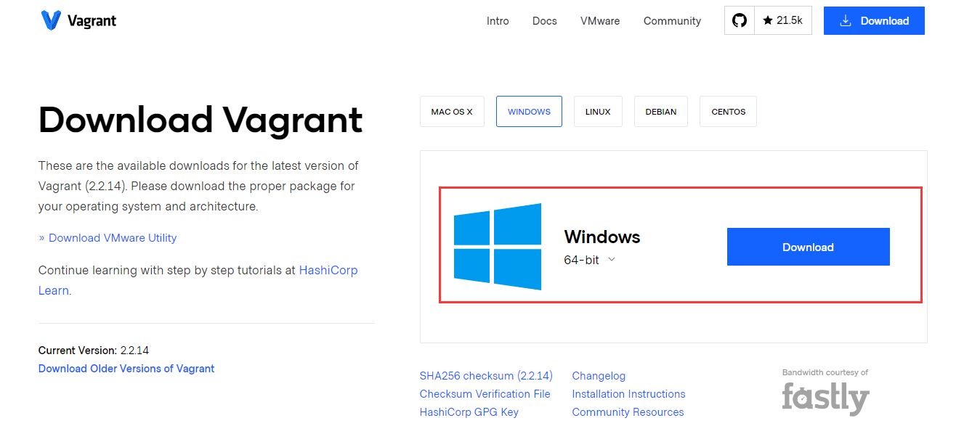Screen dimensions: 980x426
Task: Click the Windows platform title
Action: [602, 237]
